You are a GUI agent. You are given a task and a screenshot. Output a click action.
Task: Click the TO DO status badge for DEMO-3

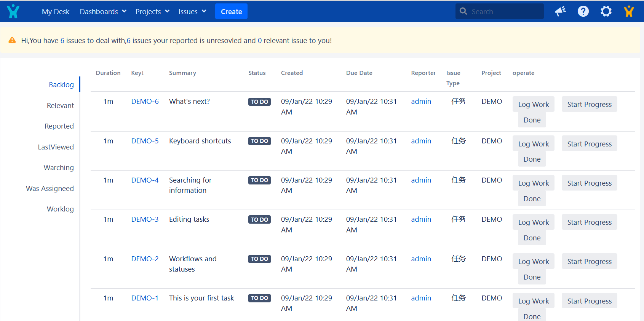pos(259,219)
